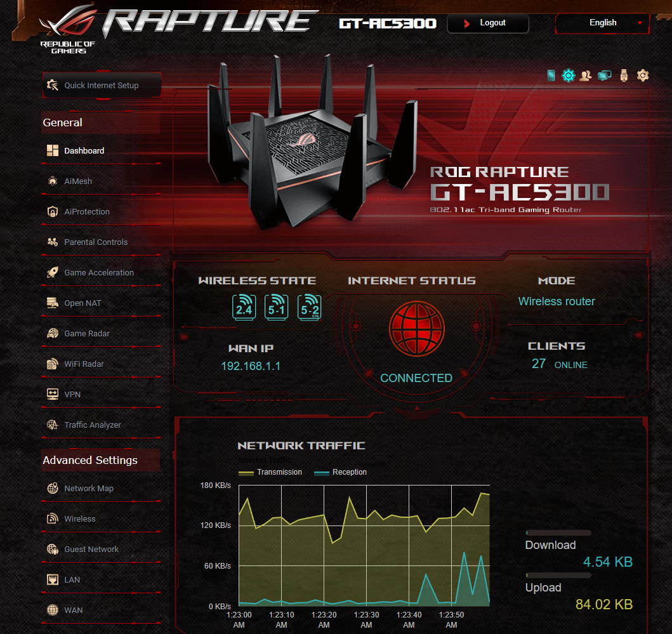Open the English language dropdown
The image size is (672, 634).
(603, 23)
